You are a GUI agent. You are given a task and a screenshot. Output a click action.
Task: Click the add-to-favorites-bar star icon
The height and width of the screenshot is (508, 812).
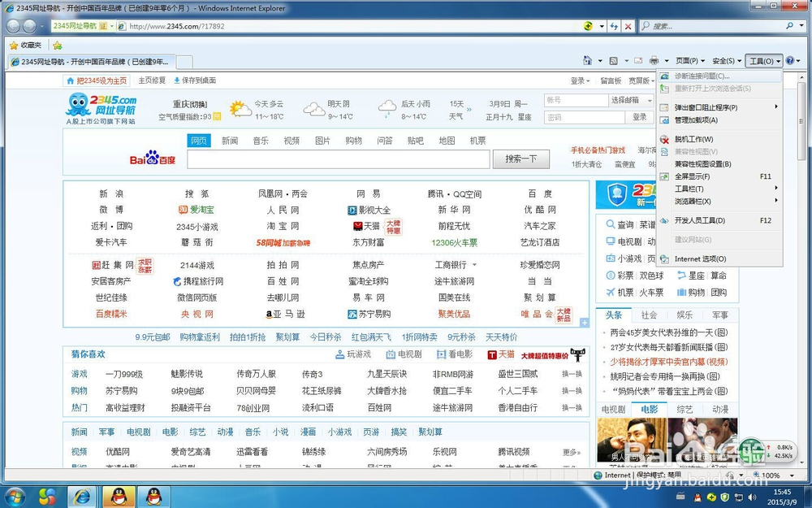pyautogui.click(x=58, y=45)
